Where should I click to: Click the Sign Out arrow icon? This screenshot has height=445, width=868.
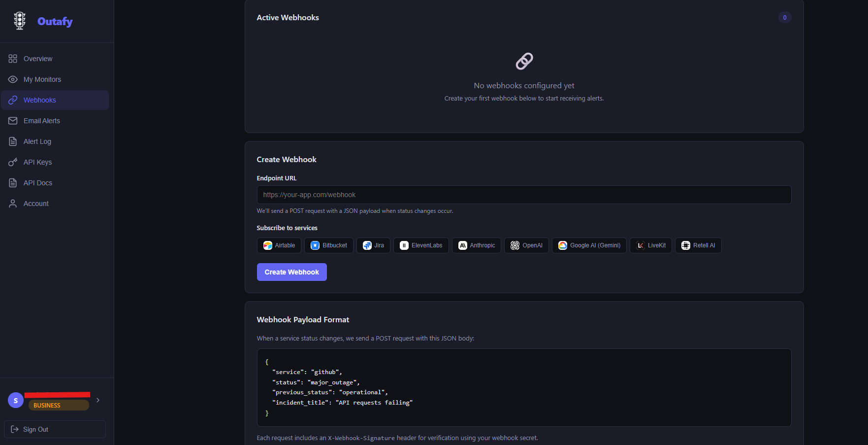[15, 429]
